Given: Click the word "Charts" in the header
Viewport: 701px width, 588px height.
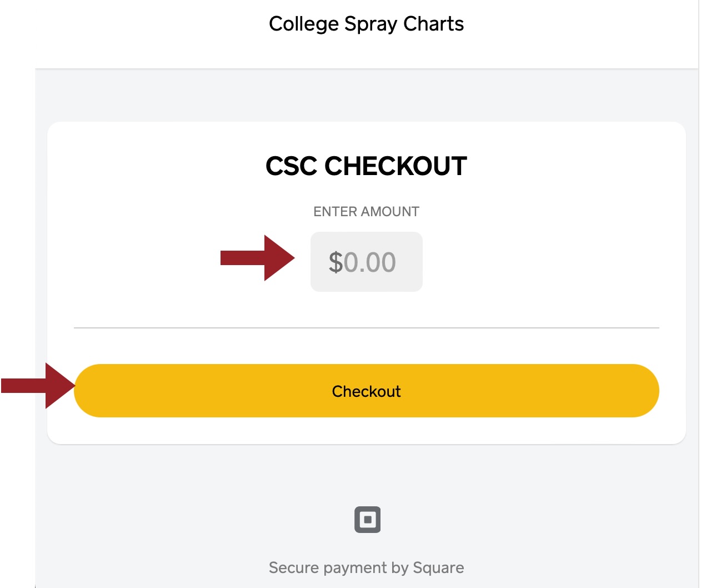Looking at the screenshot, I should point(433,24).
